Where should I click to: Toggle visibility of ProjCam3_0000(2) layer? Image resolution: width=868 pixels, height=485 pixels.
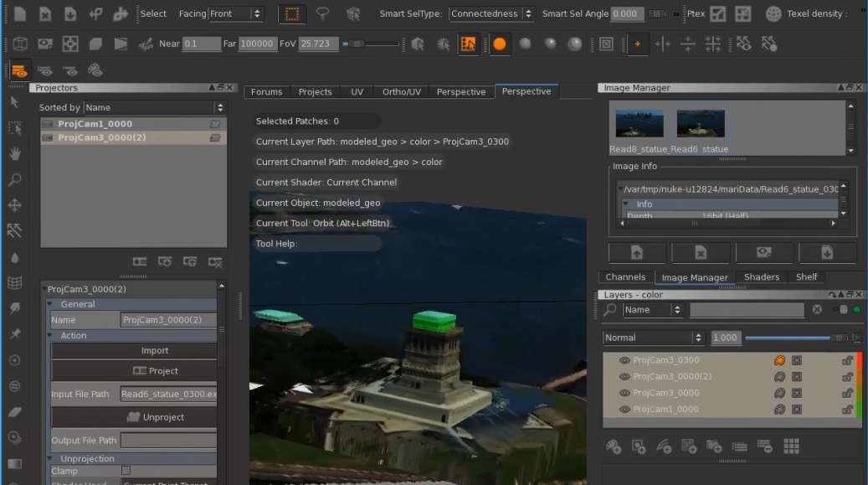624,377
